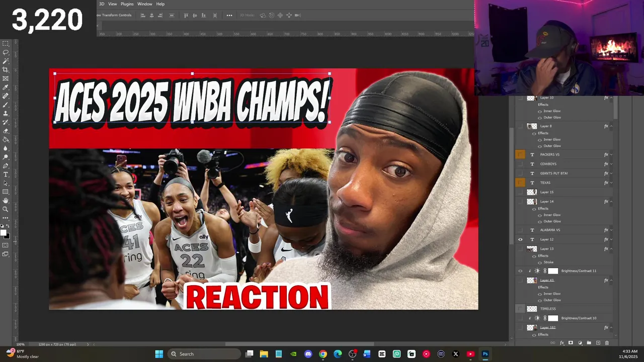Select the Pen tool
Viewport: 644px width, 362px height.
coord(6,165)
